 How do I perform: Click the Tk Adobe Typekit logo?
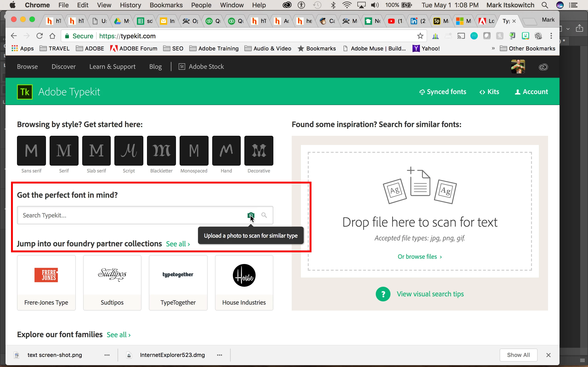(x=25, y=92)
